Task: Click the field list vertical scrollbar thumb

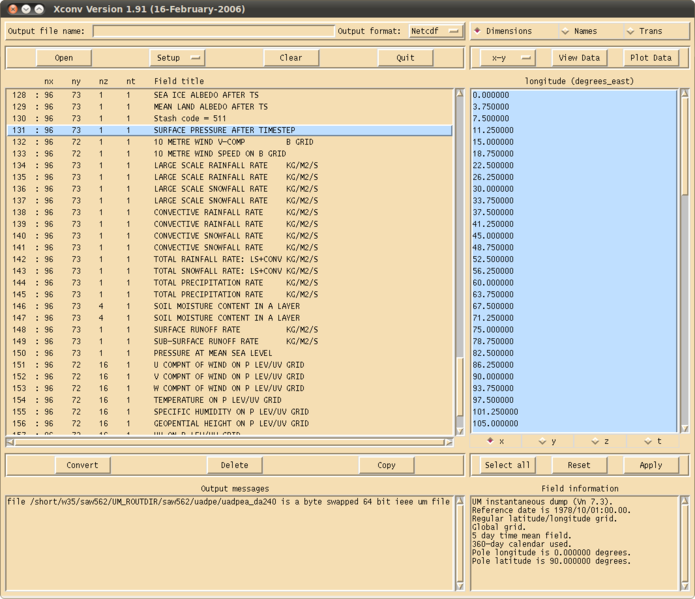Action: click(460, 386)
